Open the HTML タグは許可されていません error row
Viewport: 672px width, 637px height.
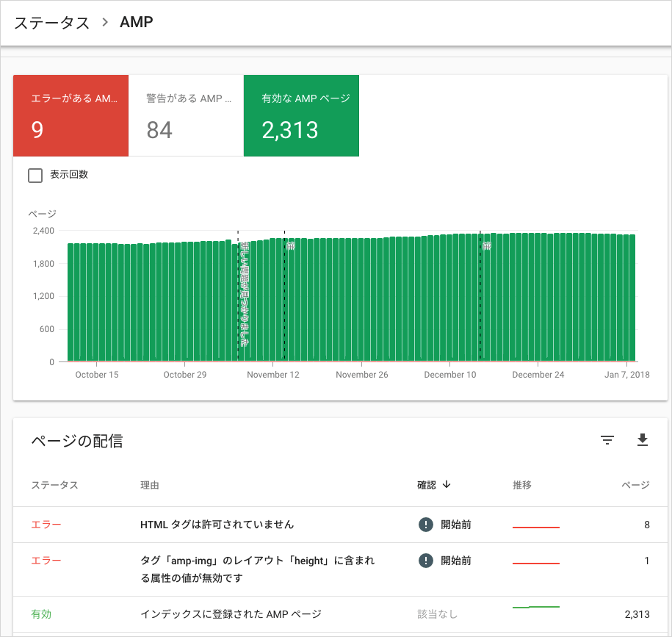[340, 525]
